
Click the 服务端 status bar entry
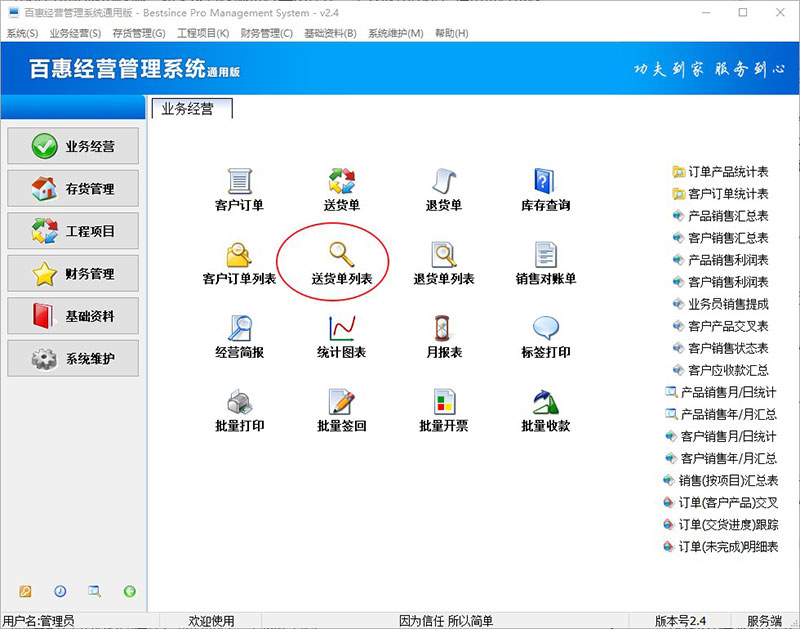click(x=764, y=621)
